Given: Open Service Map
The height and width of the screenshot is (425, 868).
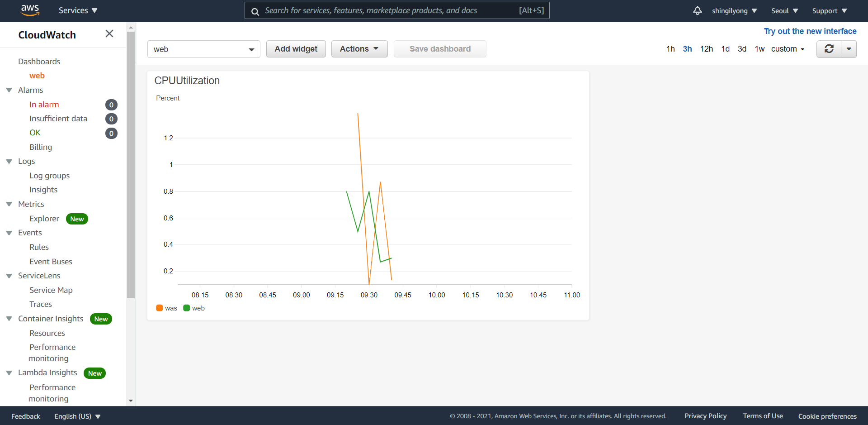Looking at the screenshot, I should click(51, 290).
